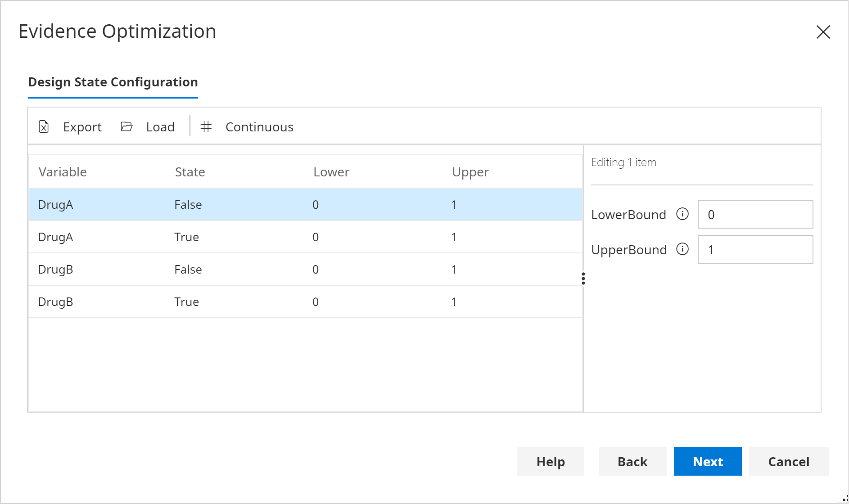Open Help
Screen dimensions: 849x504
coord(550,461)
